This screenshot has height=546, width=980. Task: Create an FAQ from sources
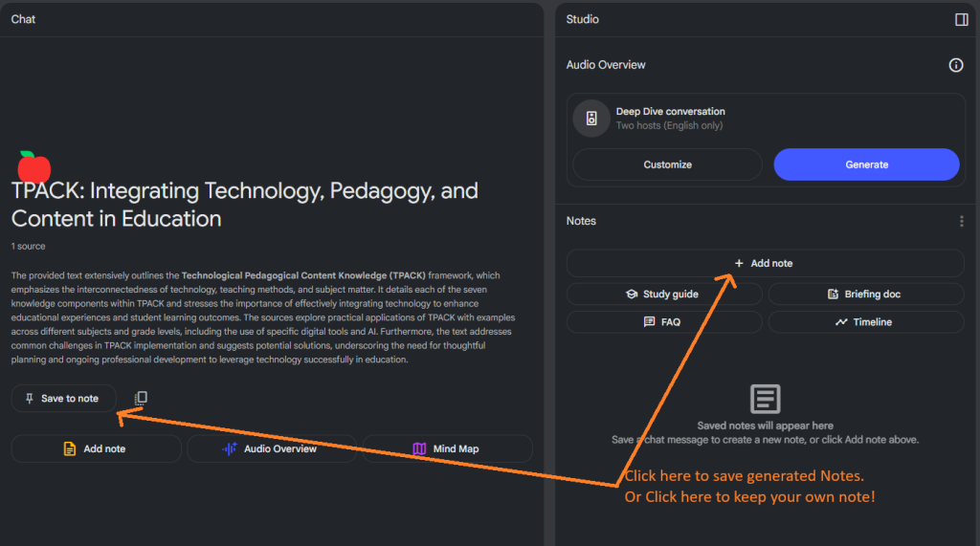664,322
